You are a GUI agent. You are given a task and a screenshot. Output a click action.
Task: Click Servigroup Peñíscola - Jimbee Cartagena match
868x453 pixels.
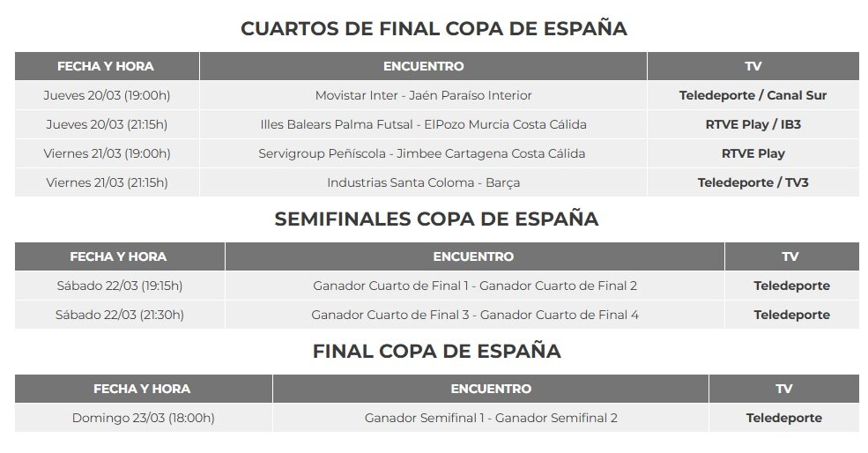click(422, 153)
